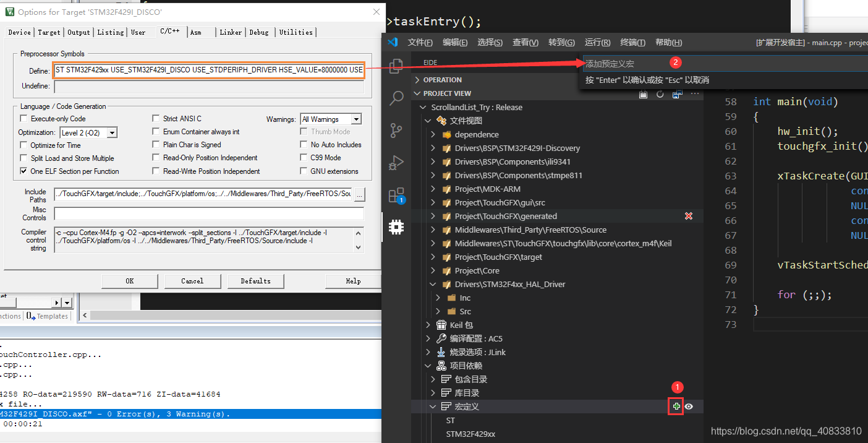Switch to Device tab
The width and height of the screenshot is (868, 443).
(19, 32)
